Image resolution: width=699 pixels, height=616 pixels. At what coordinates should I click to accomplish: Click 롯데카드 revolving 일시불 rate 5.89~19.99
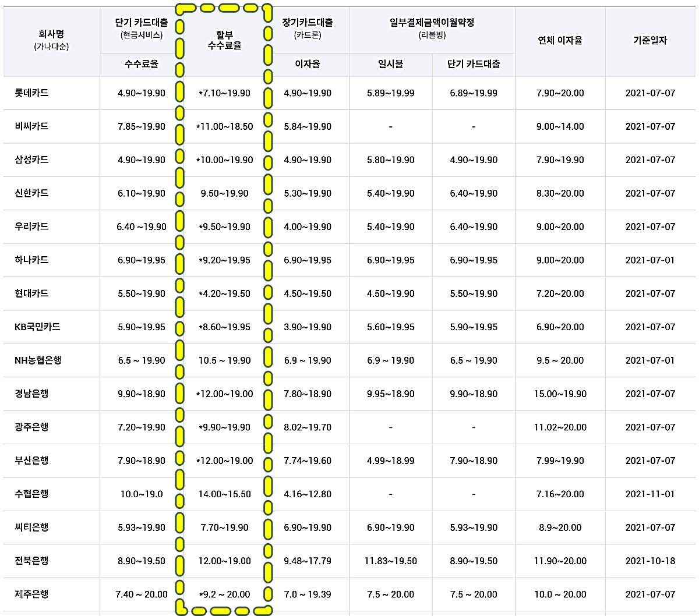[x=390, y=93]
